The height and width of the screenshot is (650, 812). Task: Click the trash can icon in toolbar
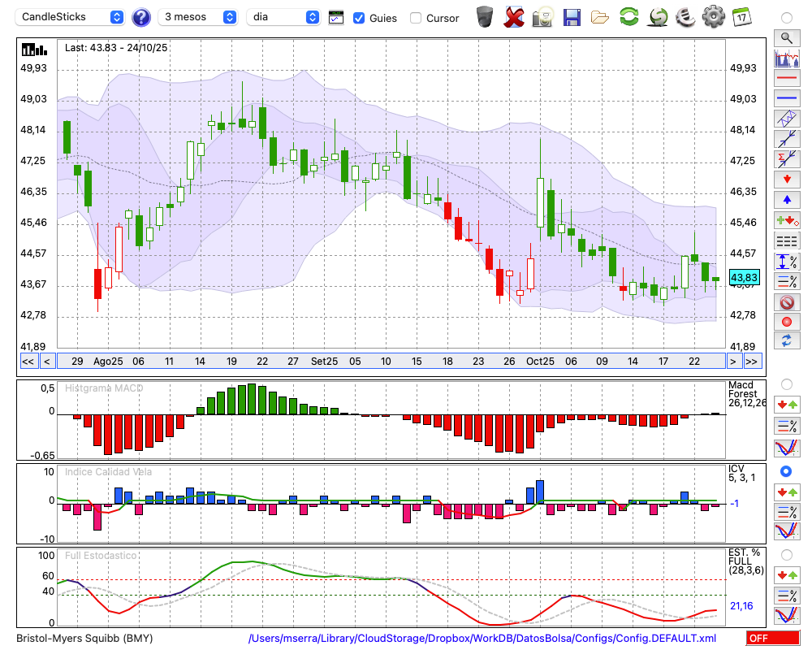coord(485,16)
